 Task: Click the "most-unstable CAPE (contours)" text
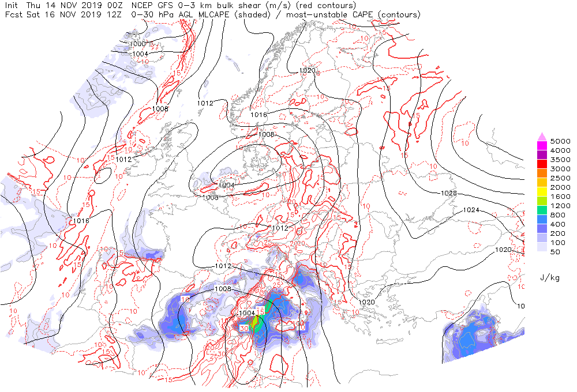353,14
